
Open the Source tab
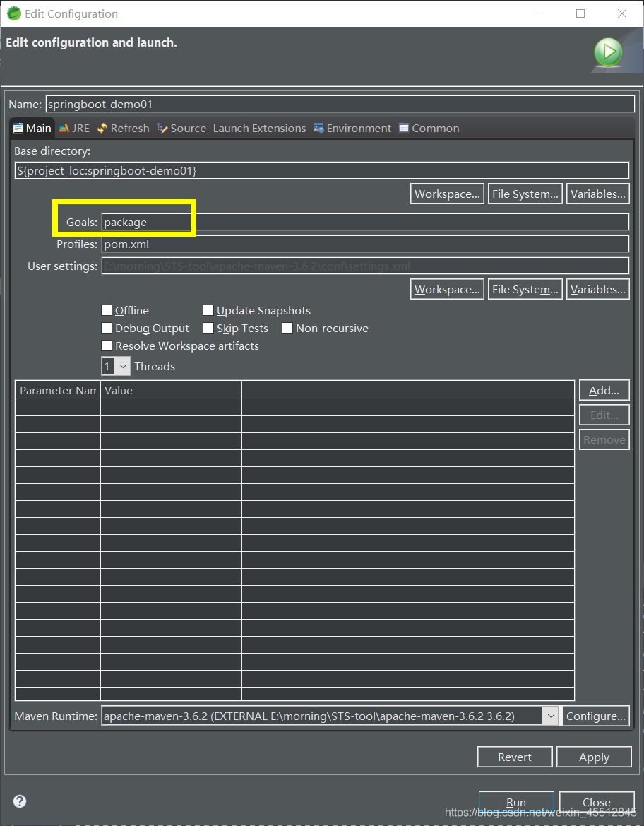pyautogui.click(x=181, y=129)
